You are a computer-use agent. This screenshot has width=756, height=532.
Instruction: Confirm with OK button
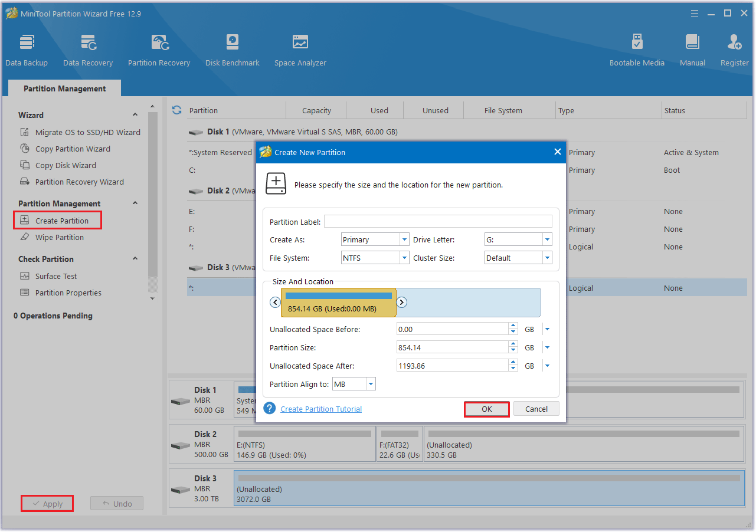tap(486, 409)
